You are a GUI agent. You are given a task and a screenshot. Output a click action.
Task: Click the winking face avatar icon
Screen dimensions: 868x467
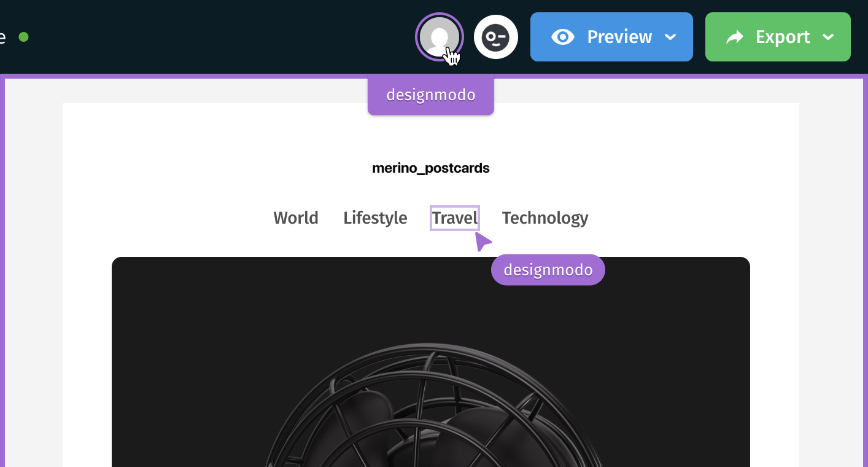[x=496, y=37]
